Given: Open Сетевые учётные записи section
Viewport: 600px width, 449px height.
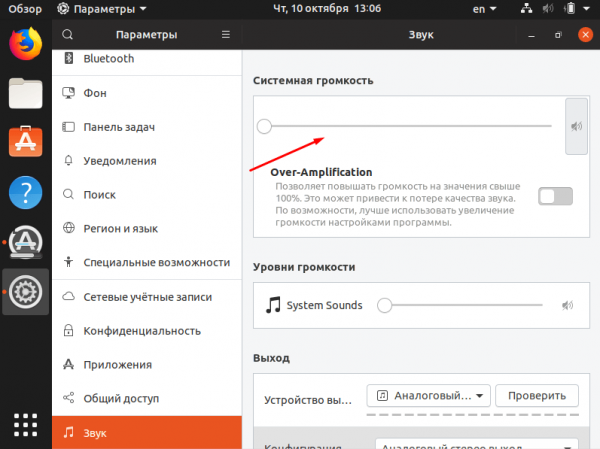Looking at the screenshot, I should click(147, 297).
